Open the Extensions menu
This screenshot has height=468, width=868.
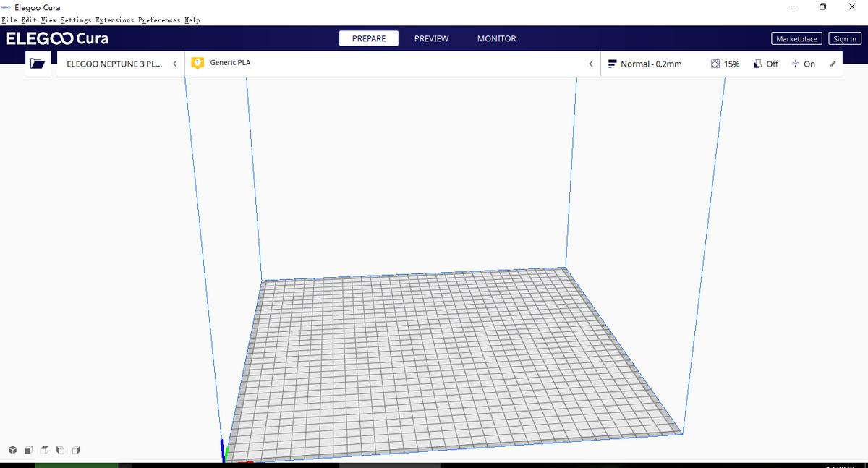click(115, 20)
